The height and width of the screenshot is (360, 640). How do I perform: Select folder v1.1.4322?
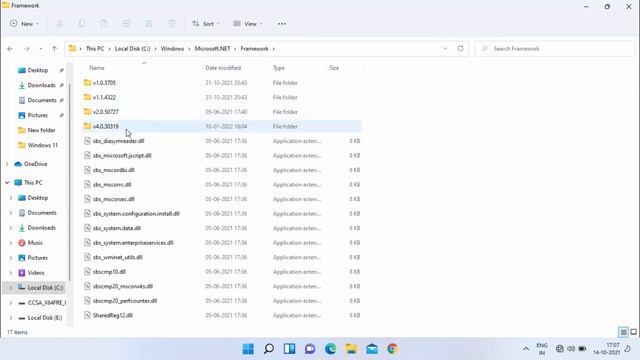point(222,98)
